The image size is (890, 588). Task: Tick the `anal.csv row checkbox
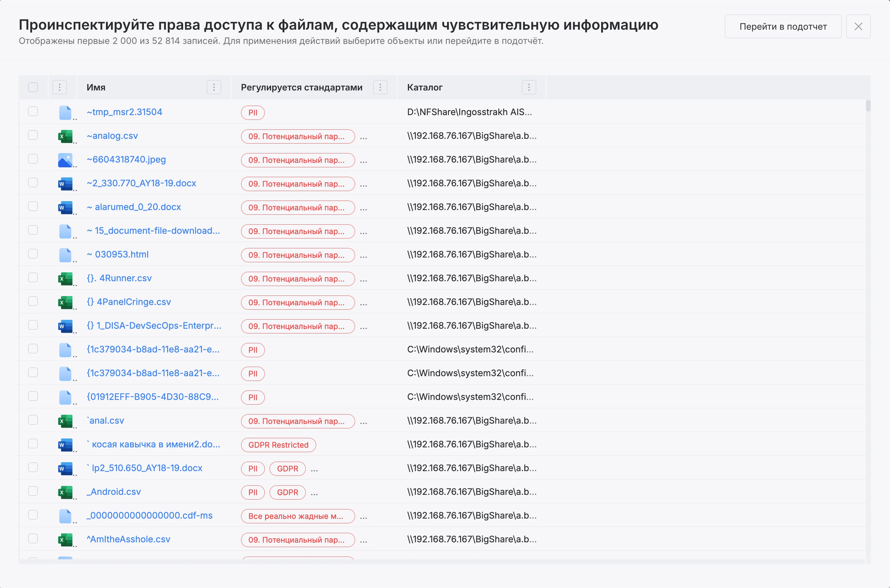(33, 419)
